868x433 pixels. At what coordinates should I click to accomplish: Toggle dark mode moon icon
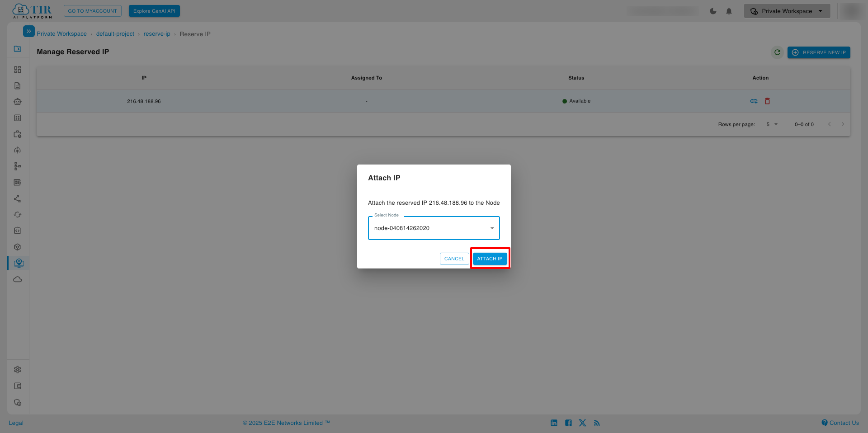(713, 11)
